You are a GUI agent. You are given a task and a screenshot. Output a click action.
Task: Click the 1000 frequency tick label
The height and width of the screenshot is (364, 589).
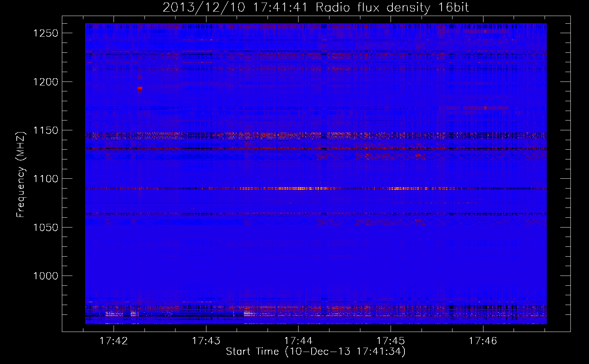click(x=46, y=276)
